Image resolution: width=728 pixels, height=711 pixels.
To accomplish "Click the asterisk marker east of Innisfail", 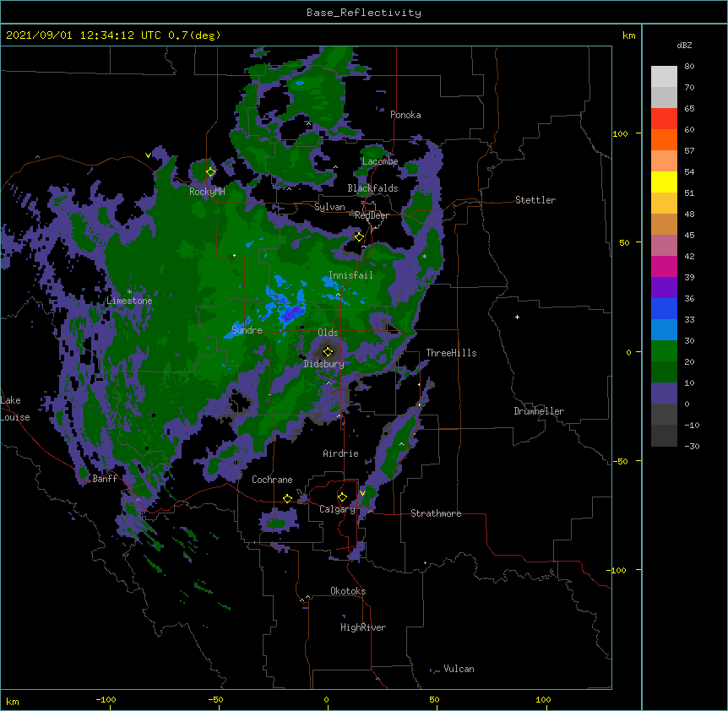I will click(424, 257).
